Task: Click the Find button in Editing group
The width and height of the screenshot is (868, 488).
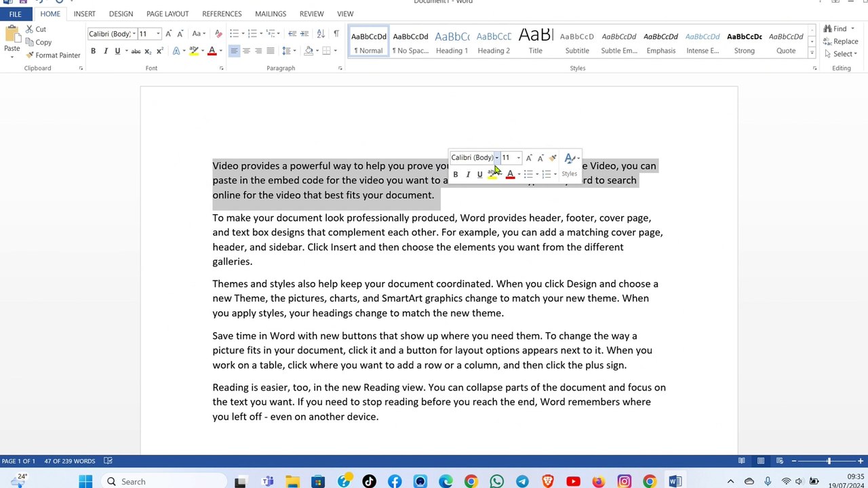Action: [x=836, y=29]
